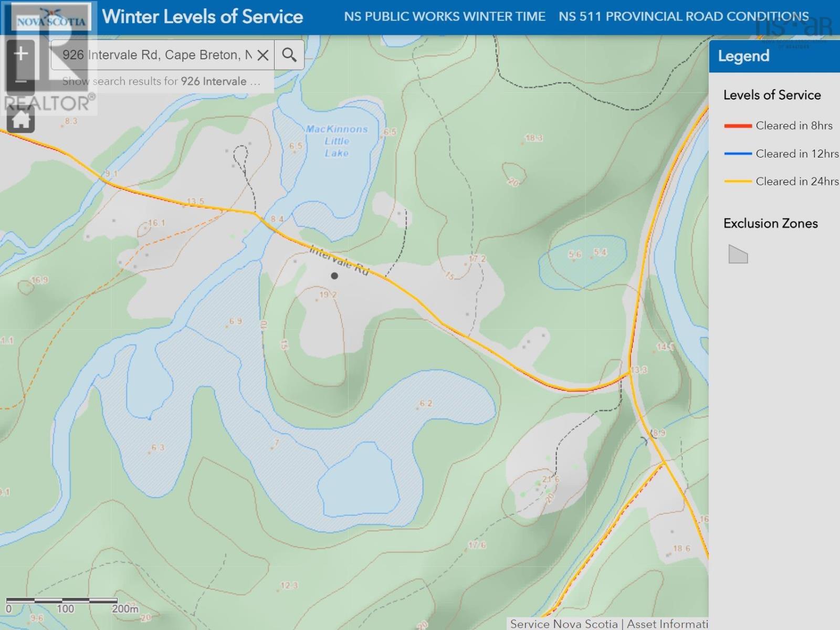Click the Cleared in 12hrs blue line swatch
This screenshot has height=630, width=840.
pos(738,154)
